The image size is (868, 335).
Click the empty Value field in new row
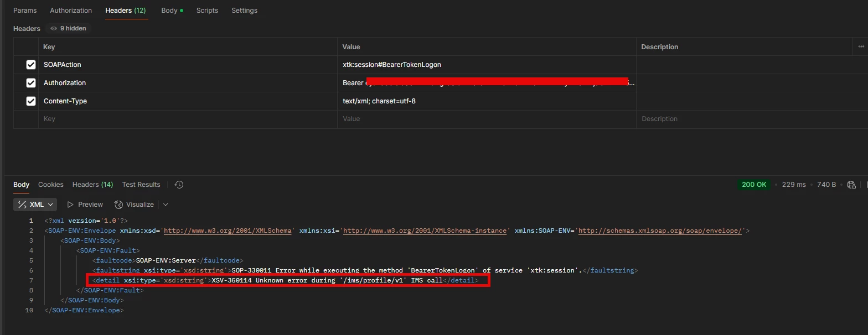coord(487,119)
